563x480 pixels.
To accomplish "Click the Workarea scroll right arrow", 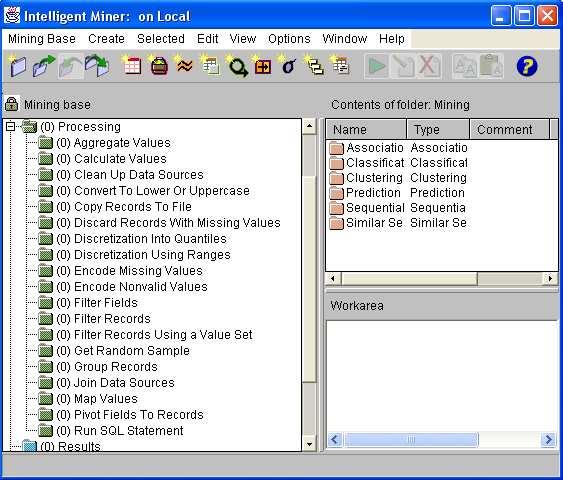I will click(548, 439).
